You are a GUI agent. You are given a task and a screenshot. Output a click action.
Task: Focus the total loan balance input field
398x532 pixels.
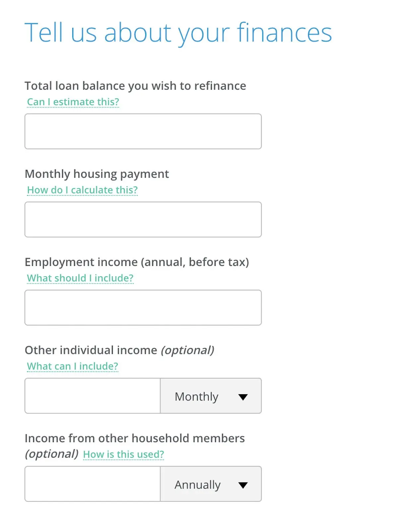143,131
